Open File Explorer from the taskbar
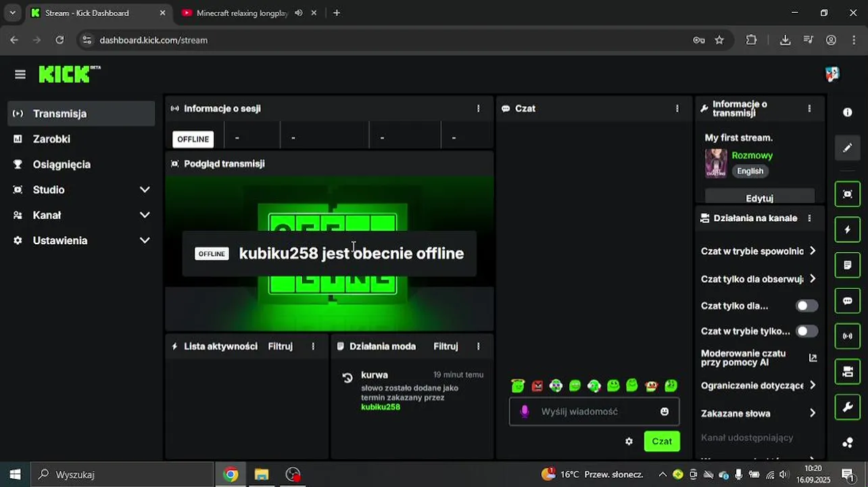The height and width of the screenshot is (487, 868). click(262, 475)
